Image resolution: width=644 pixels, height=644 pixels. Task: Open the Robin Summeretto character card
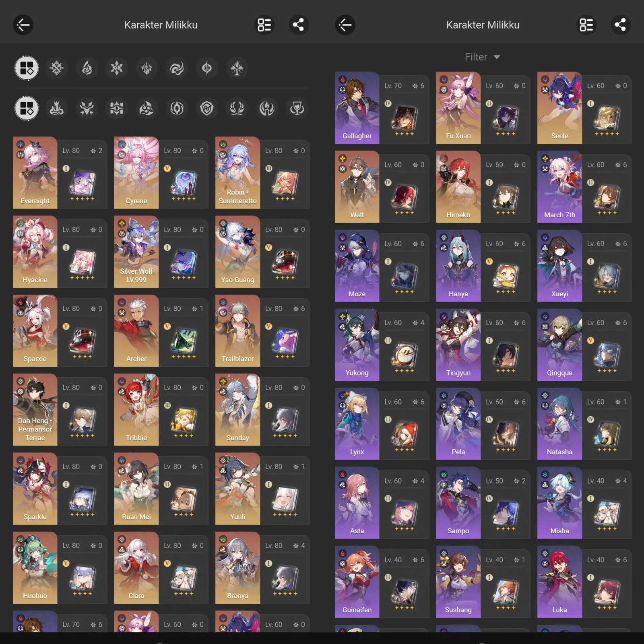pyautogui.click(x=262, y=173)
